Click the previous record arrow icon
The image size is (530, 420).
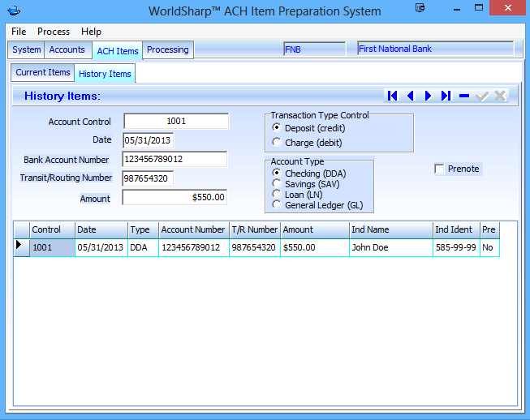(x=411, y=96)
